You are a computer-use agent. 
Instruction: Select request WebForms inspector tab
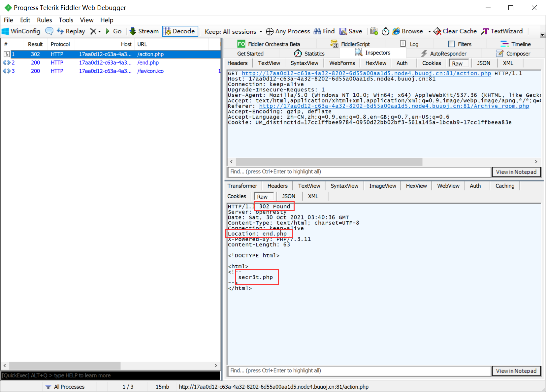point(342,63)
